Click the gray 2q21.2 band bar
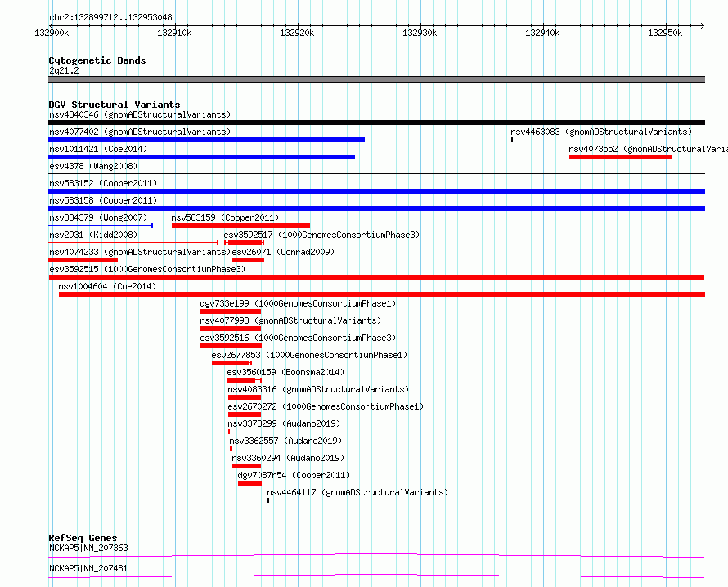The image size is (728, 587). coord(376,79)
